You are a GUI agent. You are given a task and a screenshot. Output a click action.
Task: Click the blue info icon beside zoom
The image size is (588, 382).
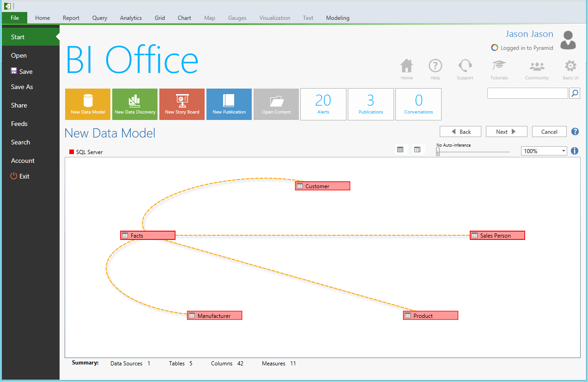point(575,151)
